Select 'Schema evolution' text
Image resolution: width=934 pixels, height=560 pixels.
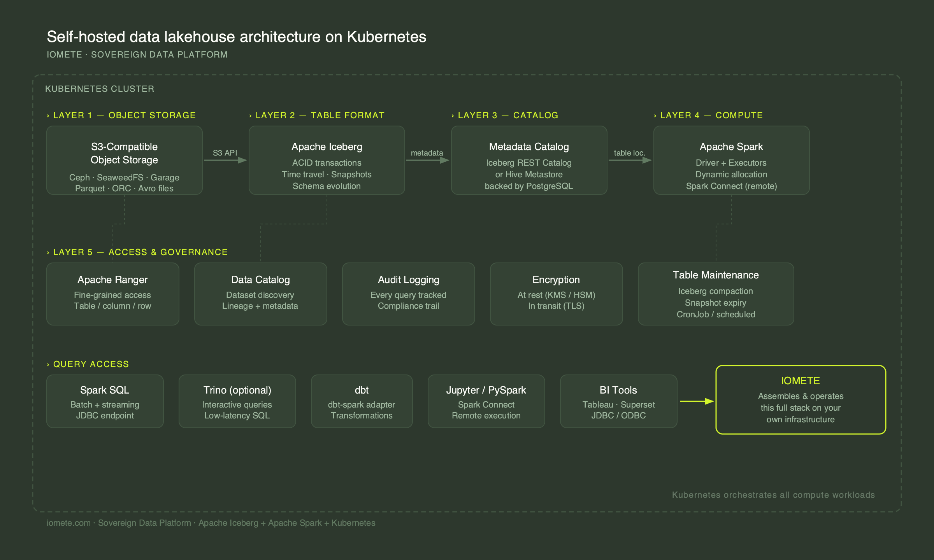(327, 186)
